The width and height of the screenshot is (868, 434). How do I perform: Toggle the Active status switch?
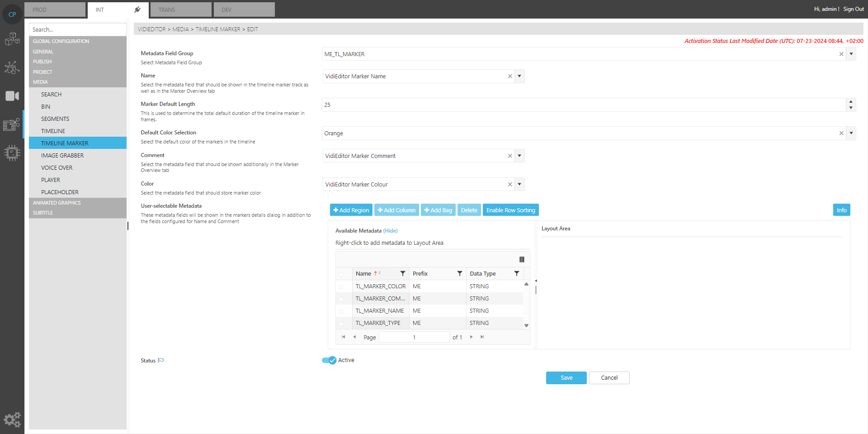click(329, 360)
